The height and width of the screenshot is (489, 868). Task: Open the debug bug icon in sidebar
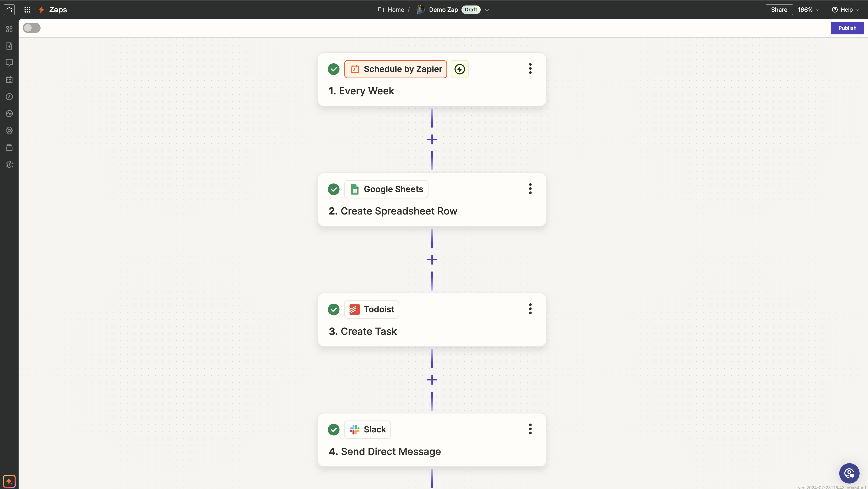[9, 164]
